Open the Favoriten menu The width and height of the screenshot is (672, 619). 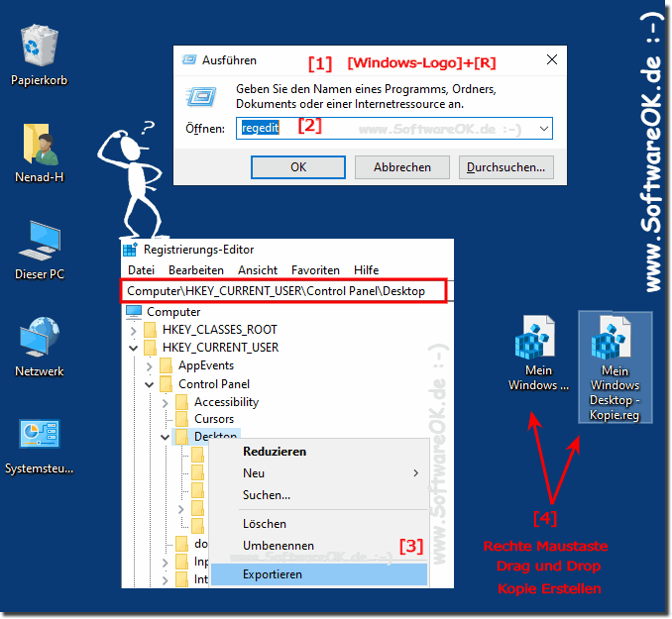pos(315,270)
